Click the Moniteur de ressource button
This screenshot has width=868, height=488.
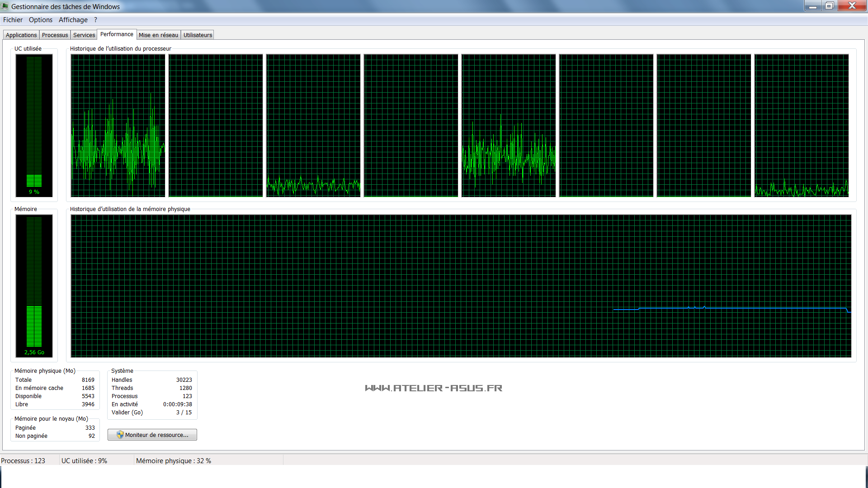tap(152, 435)
